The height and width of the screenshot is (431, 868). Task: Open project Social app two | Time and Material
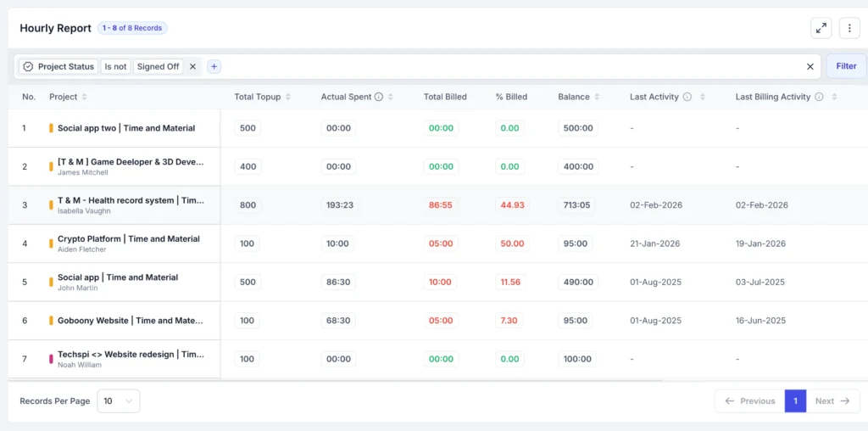[x=126, y=128]
